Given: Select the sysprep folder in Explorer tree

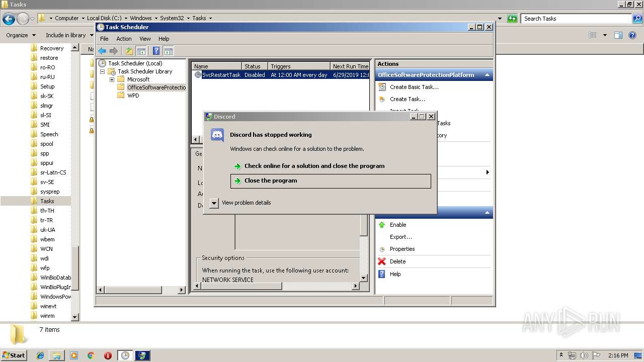Looking at the screenshot, I should (50, 192).
